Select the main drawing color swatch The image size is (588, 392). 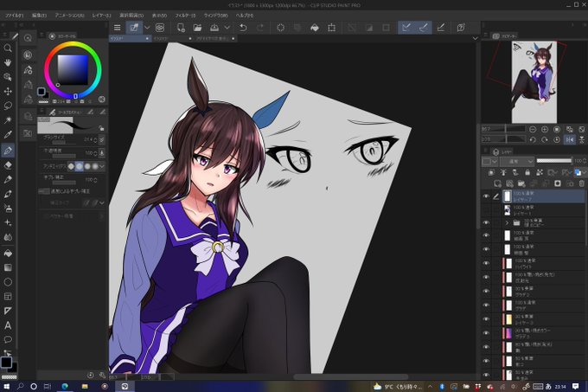click(x=6, y=362)
